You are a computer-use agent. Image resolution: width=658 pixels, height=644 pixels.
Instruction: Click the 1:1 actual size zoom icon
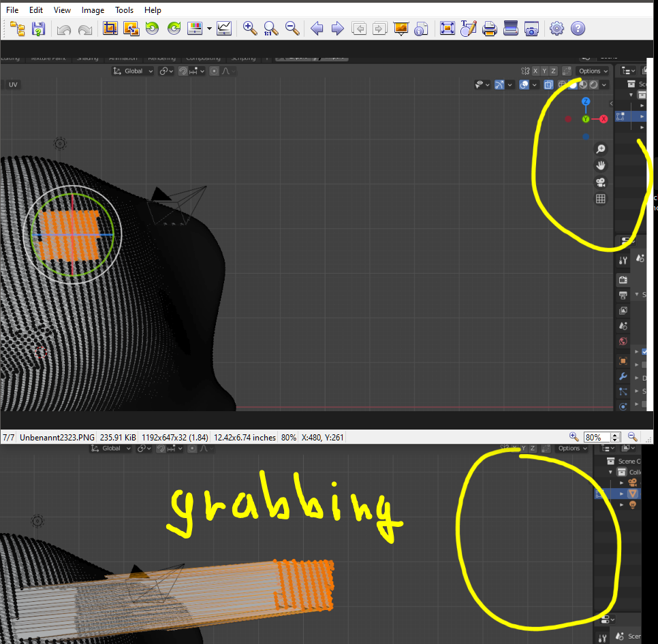tap(271, 29)
